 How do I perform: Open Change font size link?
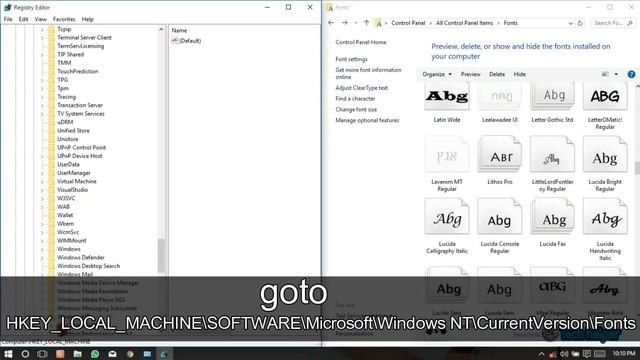click(x=356, y=110)
